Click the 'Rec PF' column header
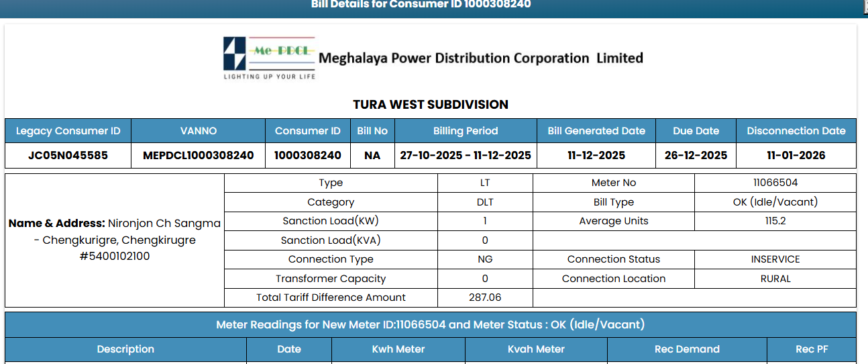This screenshot has height=364, width=868. coord(812,349)
